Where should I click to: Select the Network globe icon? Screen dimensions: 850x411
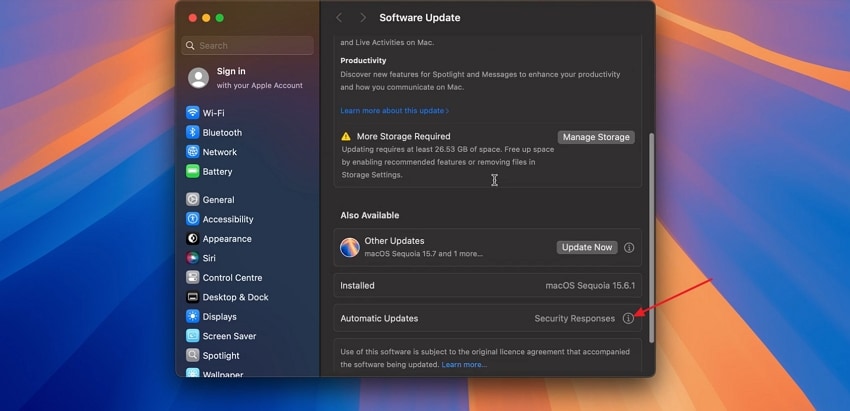click(192, 152)
